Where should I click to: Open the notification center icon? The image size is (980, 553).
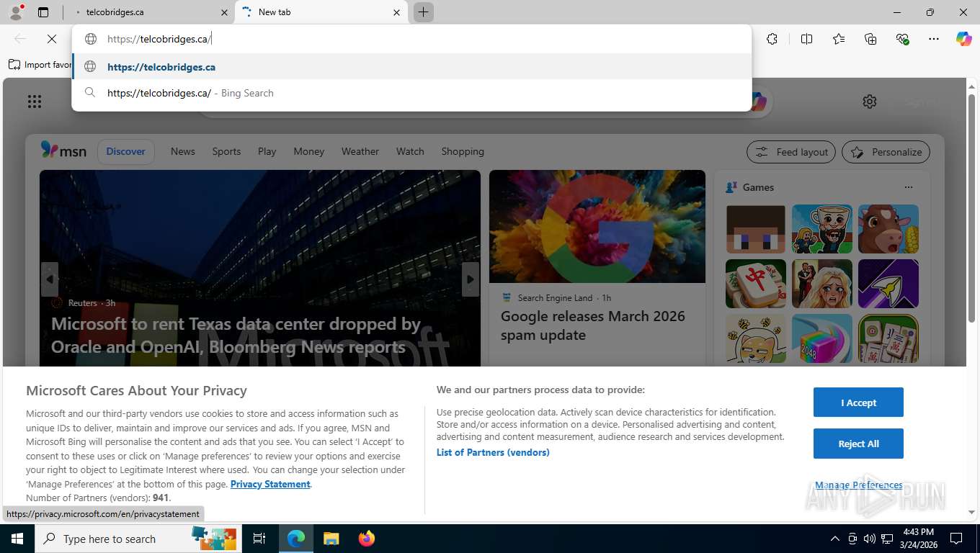tap(956, 539)
